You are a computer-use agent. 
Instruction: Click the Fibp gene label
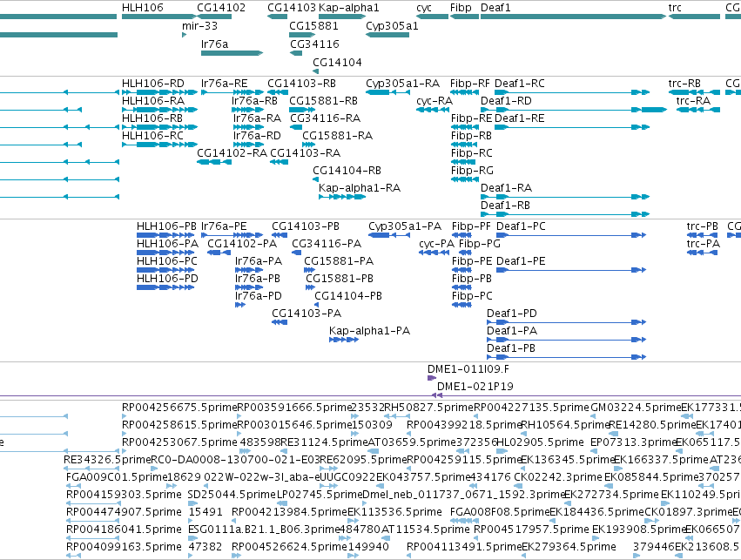[x=461, y=8]
